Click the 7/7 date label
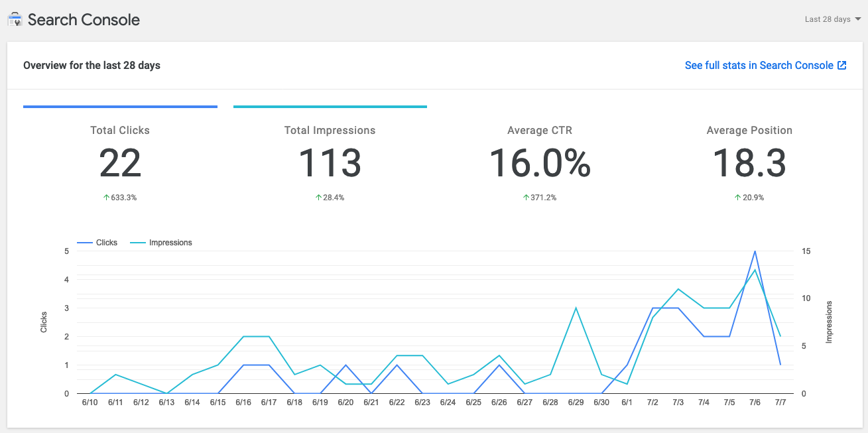 click(x=780, y=402)
